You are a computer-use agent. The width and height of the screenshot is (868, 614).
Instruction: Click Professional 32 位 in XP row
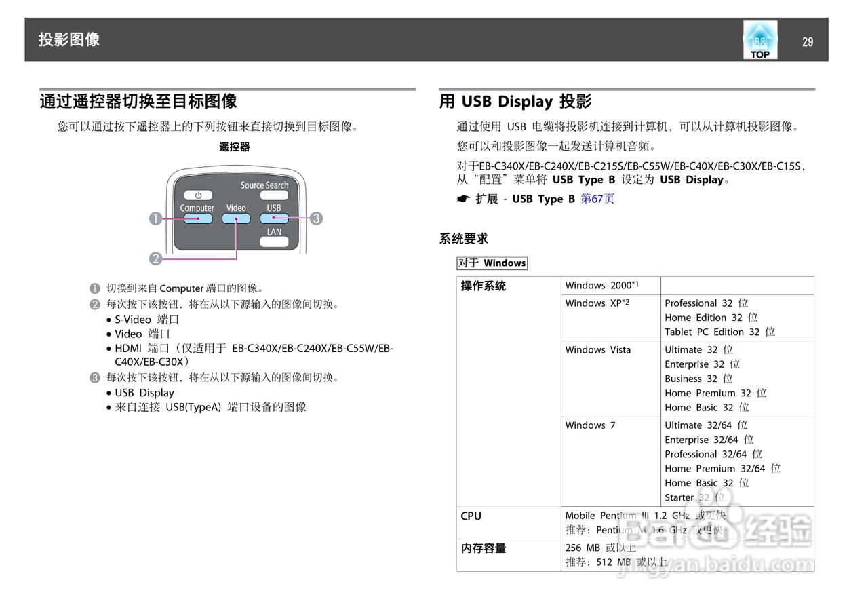tap(706, 303)
